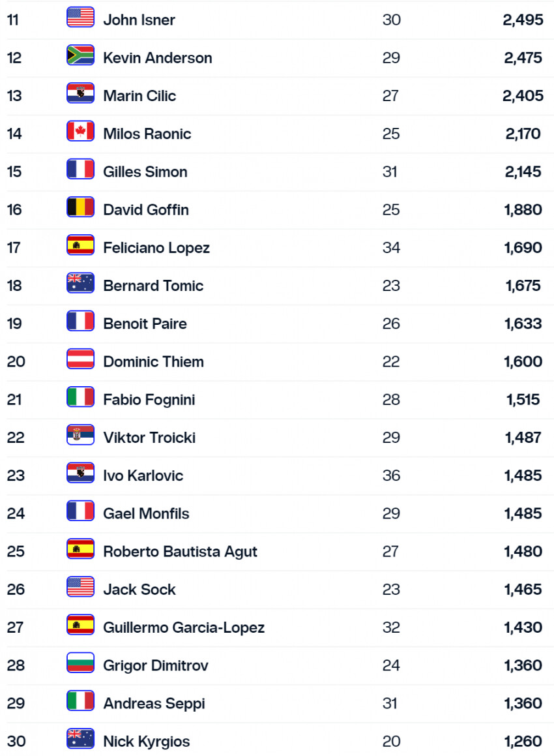The height and width of the screenshot is (756, 554).
Task: Open Marin Cilic's player profile
Action: [139, 96]
